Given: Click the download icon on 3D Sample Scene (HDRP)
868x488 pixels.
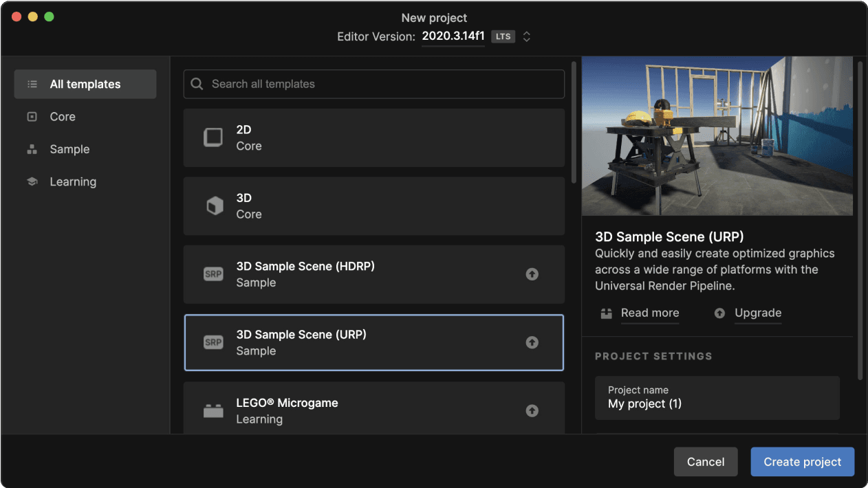Looking at the screenshot, I should coord(532,274).
